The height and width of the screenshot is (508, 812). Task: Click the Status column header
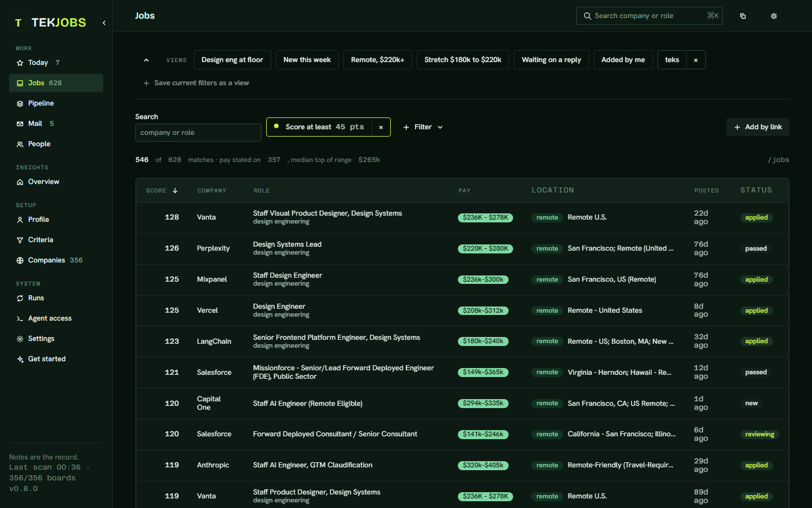pyautogui.click(x=756, y=190)
